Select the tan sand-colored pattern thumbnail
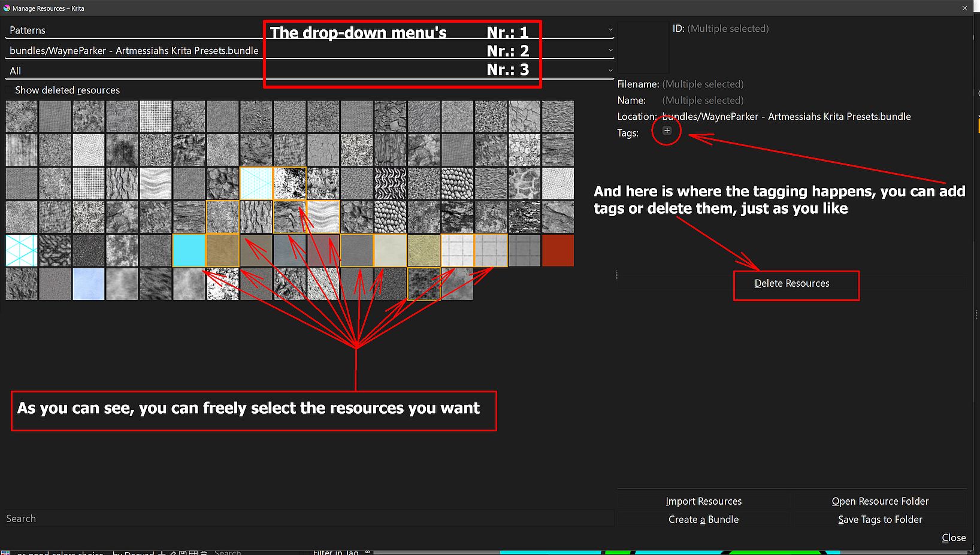The image size is (980, 555). pyautogui.click(x=222, y=250)
